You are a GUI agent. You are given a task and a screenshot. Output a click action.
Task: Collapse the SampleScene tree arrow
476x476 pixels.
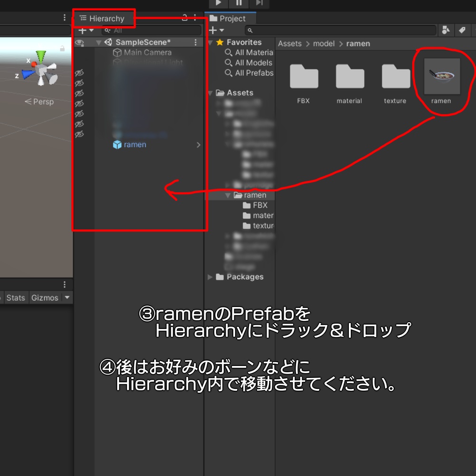pos(99,42)
